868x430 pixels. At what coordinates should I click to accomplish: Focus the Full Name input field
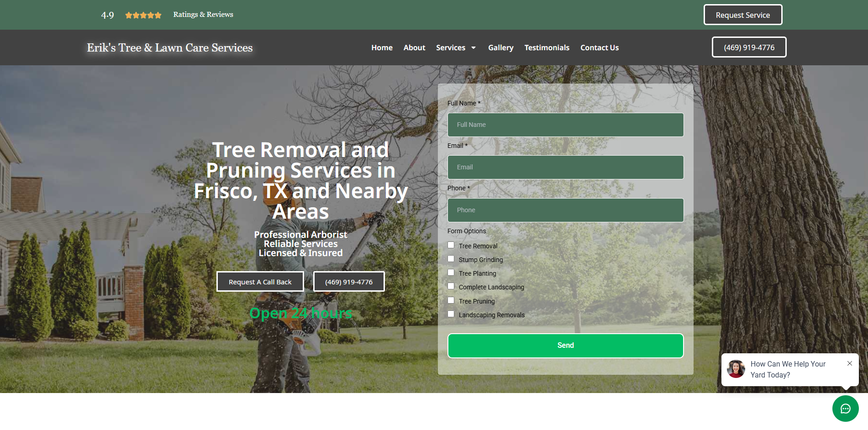pyautogui.click(x=565, y=125)
